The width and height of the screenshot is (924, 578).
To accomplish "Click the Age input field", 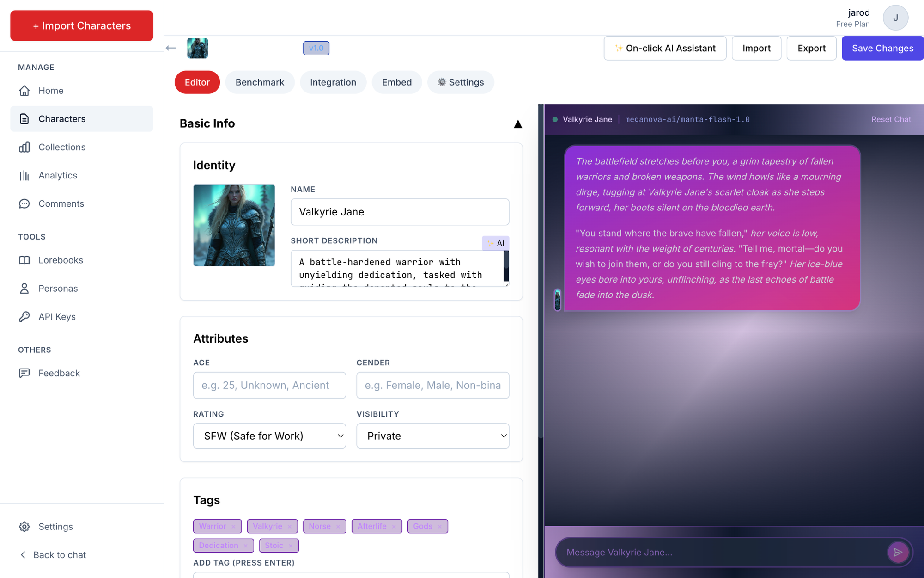I will point(269,385).
